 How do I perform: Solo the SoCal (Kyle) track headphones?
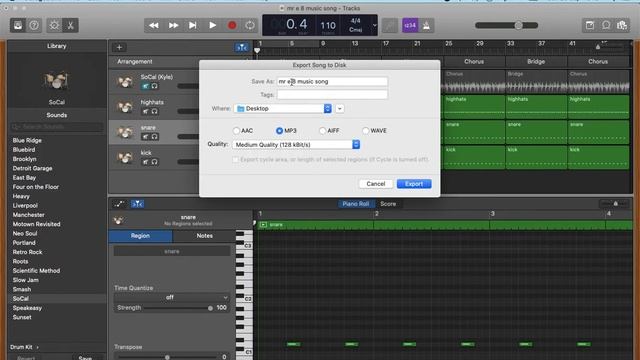(155, 86)
